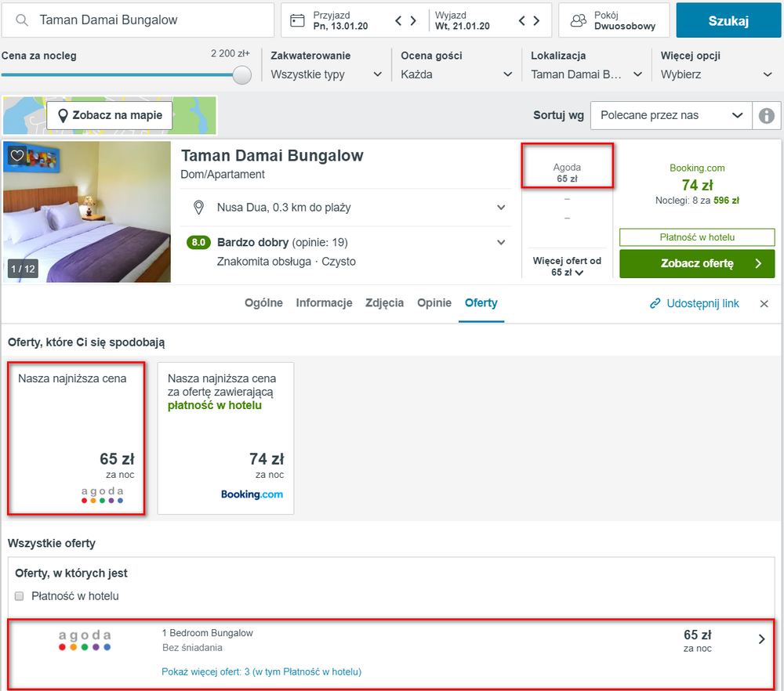The height and width of the screenshot is (691, 784).
Task: Click the Booking.com logo in the card
Action: pos(252,494)
